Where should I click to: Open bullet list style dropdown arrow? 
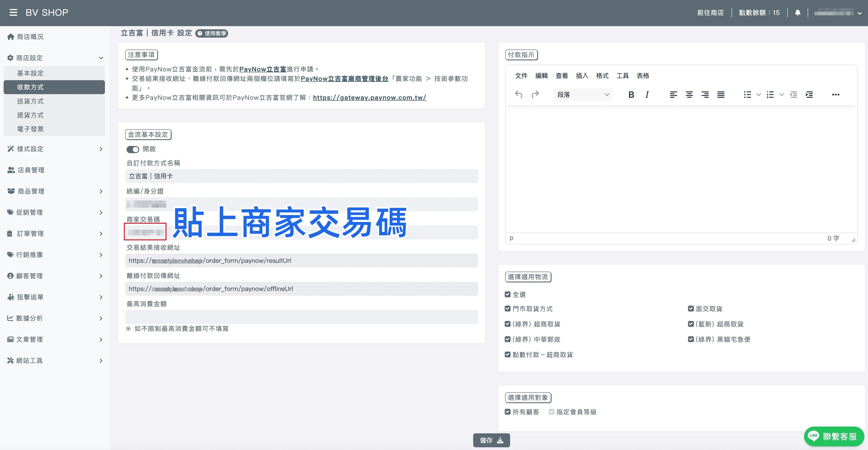pyautogui.click(x=759, y=95)
